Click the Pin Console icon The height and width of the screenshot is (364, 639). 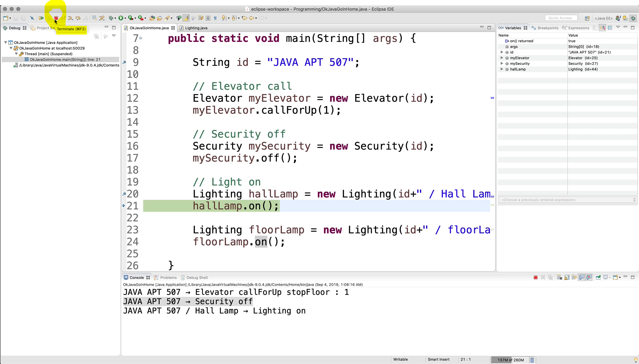(x=598, y=277)
